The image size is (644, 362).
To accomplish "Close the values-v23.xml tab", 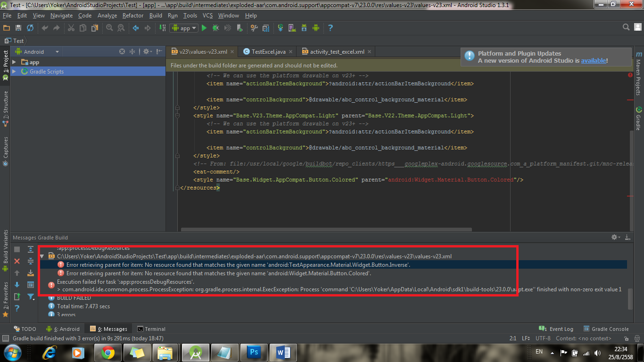I will click(233, 52).
